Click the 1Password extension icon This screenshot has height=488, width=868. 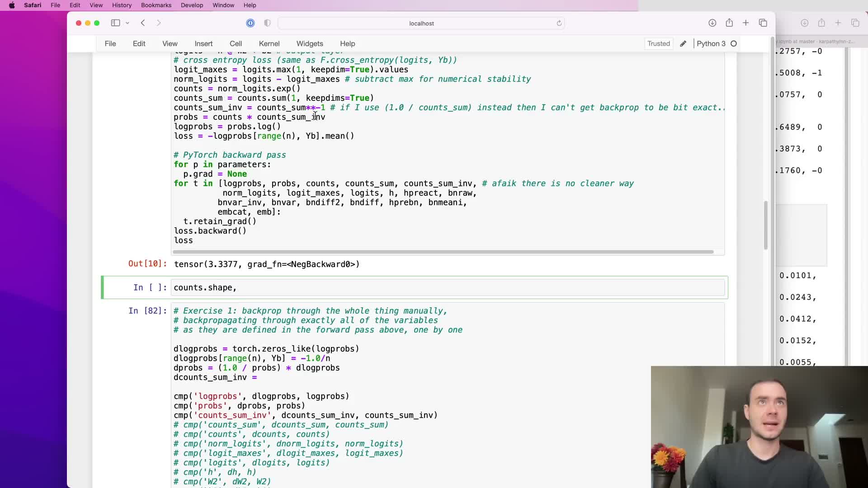pos(250,23)
